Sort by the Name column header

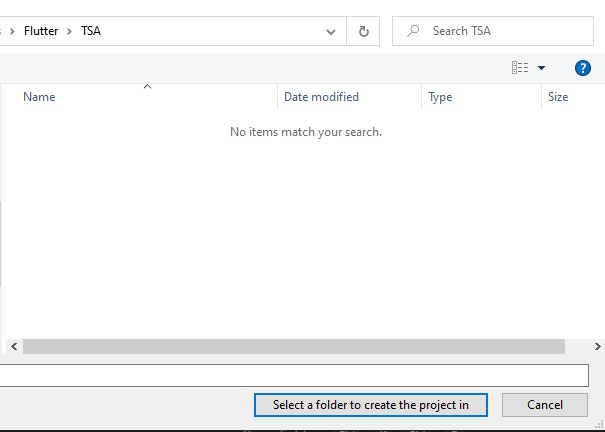pyautogui.click(x=40, y=97)
